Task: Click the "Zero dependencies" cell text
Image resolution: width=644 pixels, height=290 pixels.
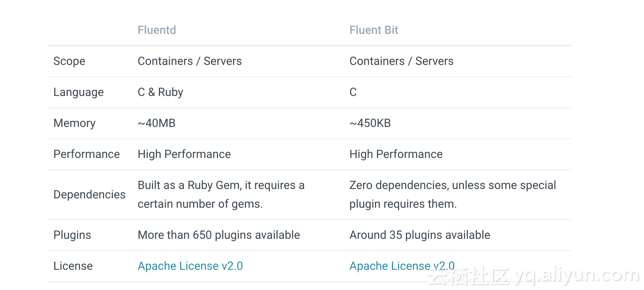Action: (452, 194)
